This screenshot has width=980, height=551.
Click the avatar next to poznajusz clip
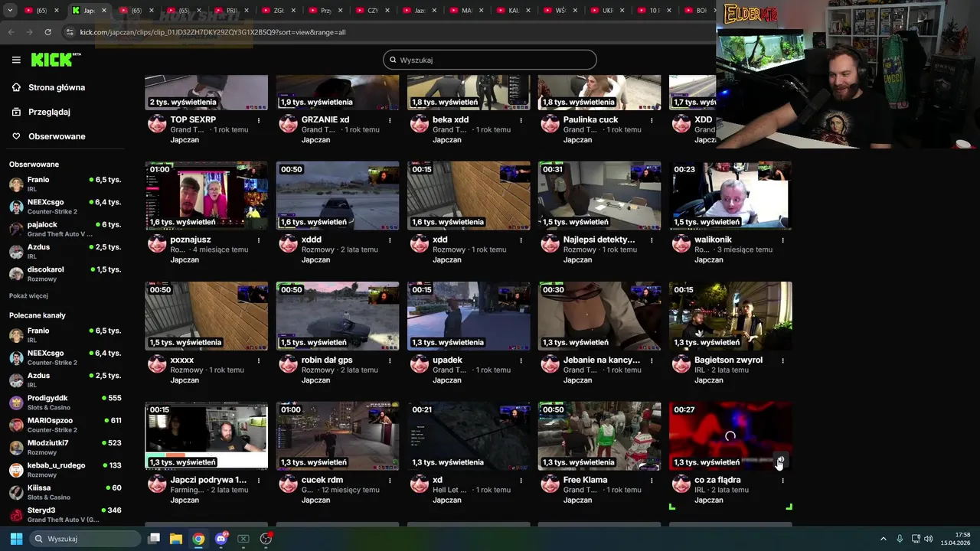click(x=157, y=244)
